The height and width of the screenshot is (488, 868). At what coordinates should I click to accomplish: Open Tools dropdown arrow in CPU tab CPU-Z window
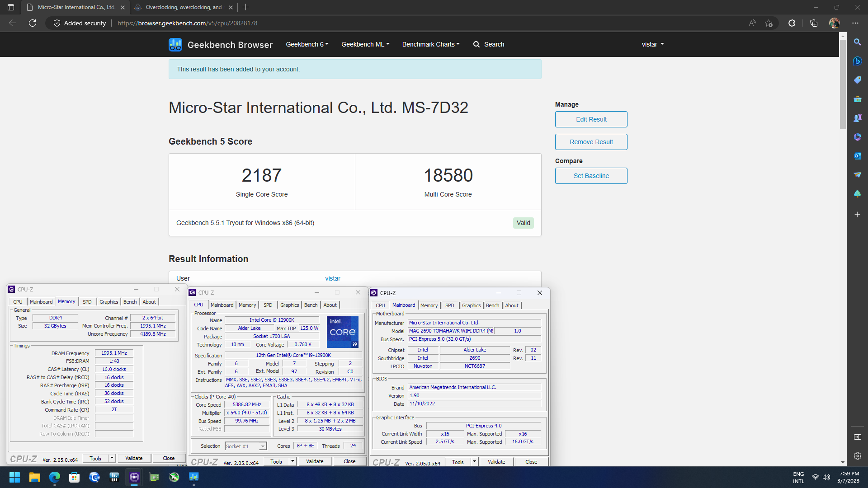pyautogui.click(x=292, y=461)
